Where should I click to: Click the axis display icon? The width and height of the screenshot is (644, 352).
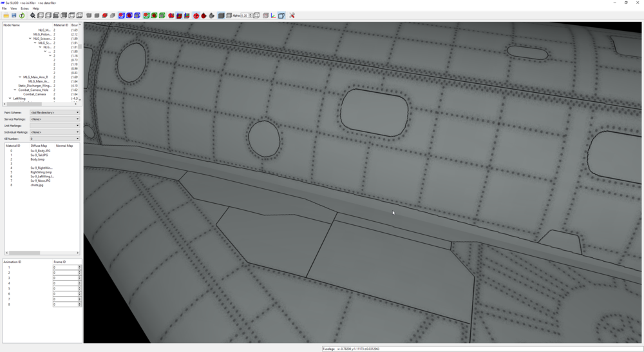point(273,15)
